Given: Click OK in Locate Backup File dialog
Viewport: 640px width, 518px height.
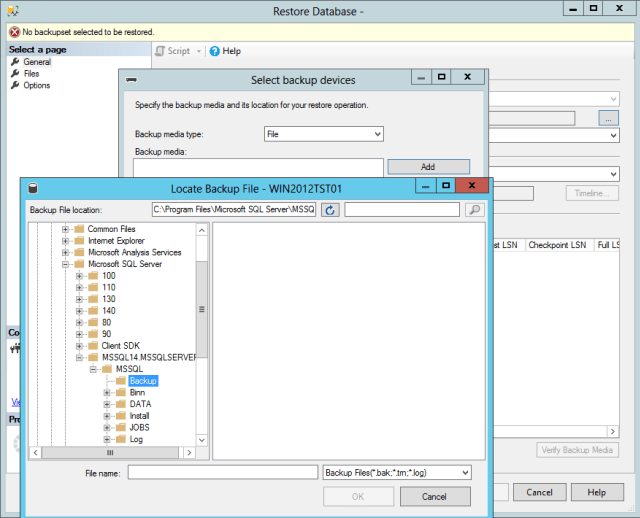Looking at the screenshot, I should (x=358, y=496).
